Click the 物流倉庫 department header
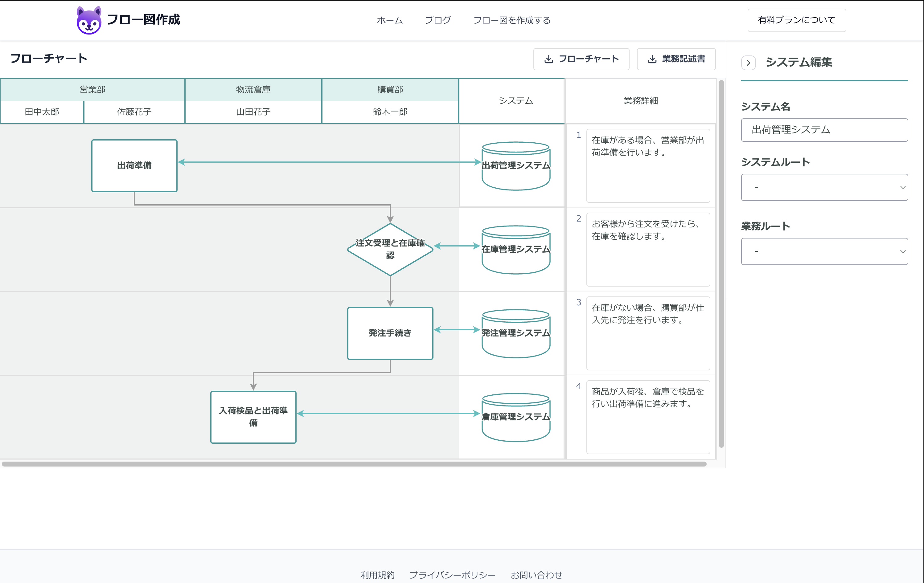The width and height of the screenshot is (924, 583). [253, 90]
